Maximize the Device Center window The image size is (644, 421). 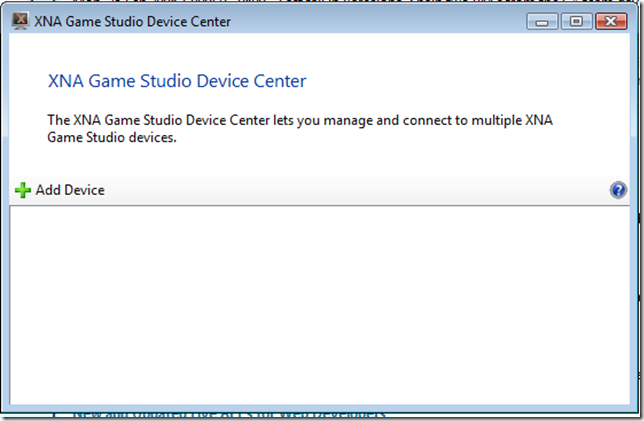[x=576, y=21]
